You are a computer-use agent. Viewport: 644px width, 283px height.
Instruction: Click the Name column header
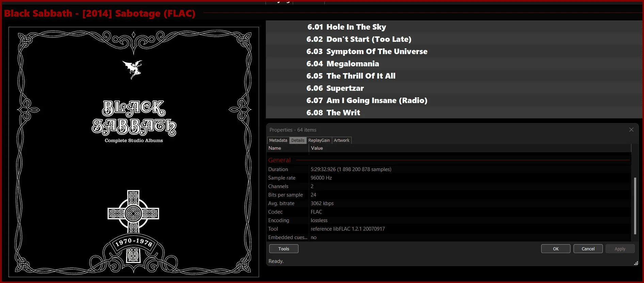(x=288, y=148)
